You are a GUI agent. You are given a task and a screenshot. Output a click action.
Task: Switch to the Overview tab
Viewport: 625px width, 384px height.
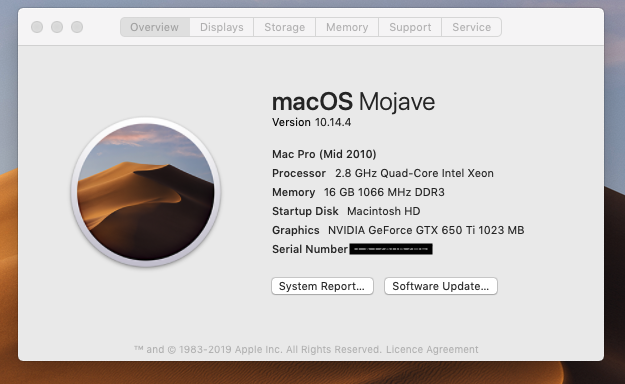pyautogui.click(x=155, y=27)
